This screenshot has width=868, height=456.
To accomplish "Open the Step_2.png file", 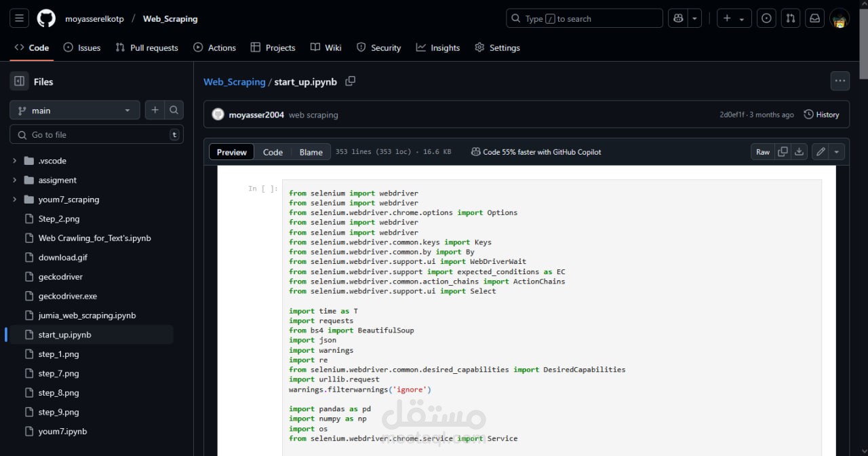I will tap(59, 218).
